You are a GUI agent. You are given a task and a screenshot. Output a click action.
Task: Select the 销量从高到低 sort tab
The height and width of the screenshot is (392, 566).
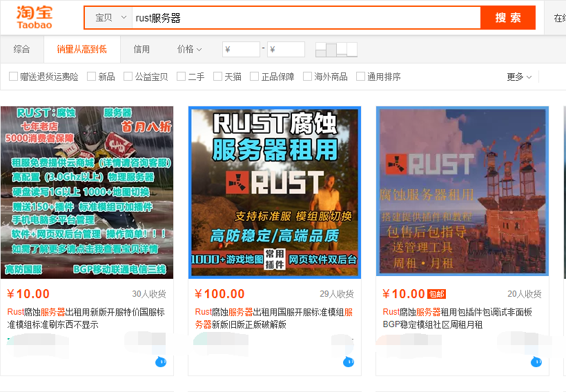pos(81,49)
